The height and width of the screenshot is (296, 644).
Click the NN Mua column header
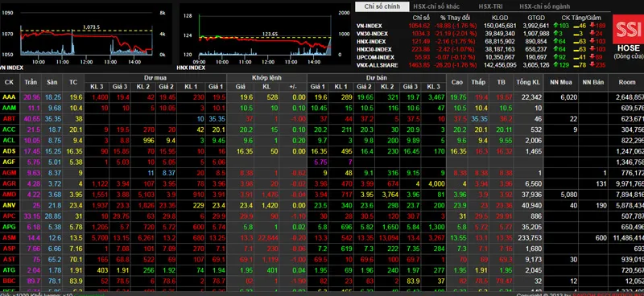[560, 82]
